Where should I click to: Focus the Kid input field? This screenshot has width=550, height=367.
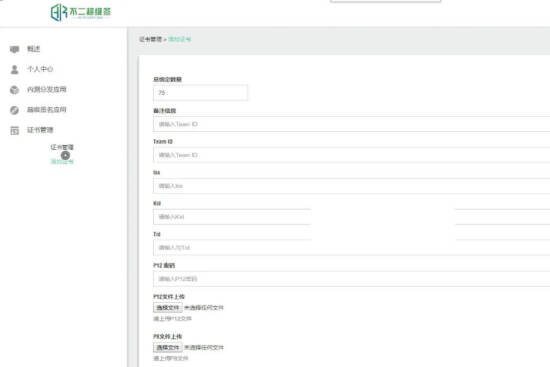(x=351, y=217)
